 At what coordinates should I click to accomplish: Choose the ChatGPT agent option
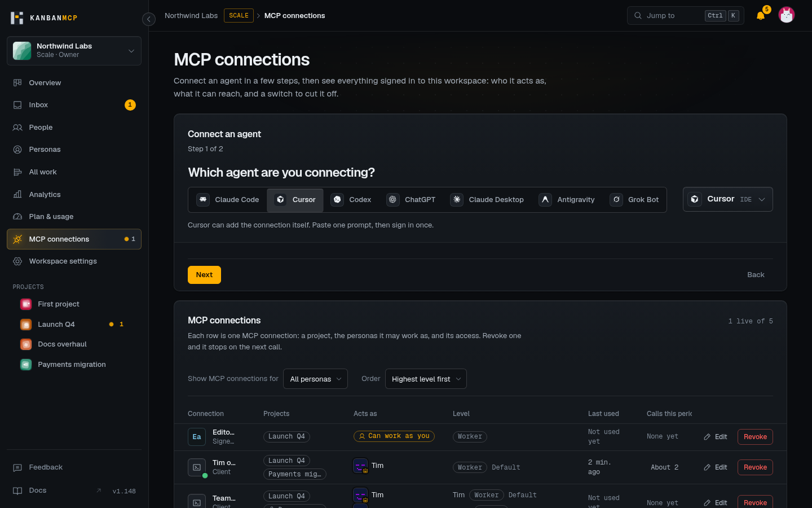[411, 200]
